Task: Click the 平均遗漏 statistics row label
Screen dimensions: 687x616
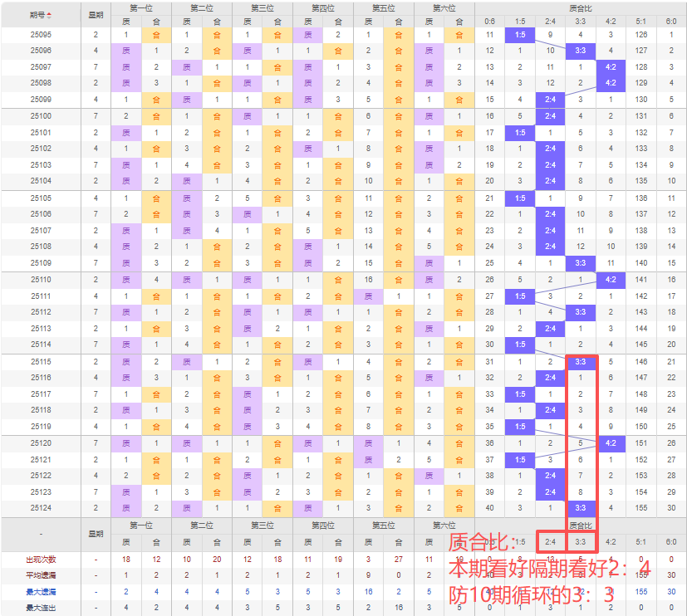Action: click(41, 575)
